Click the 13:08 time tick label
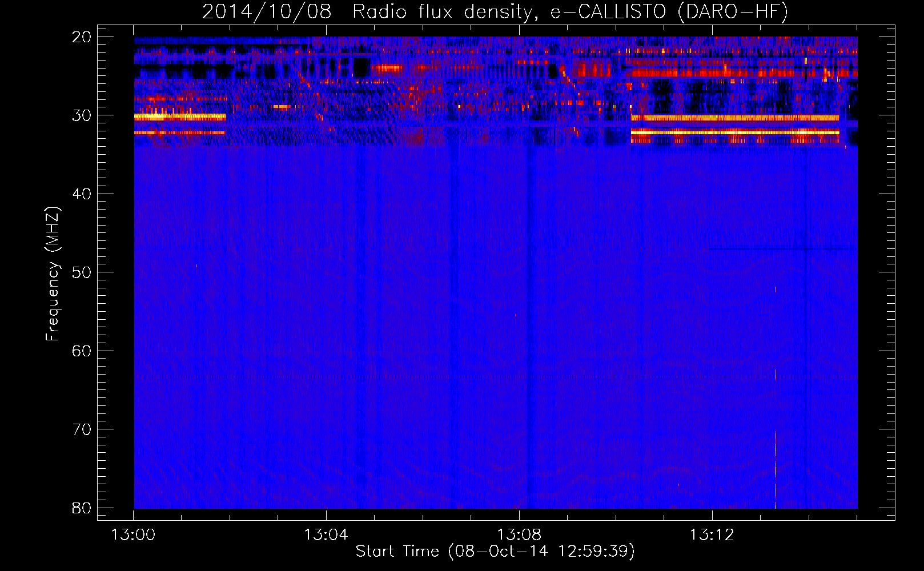Viewport: 924px width, 571px height. (519, 535)
